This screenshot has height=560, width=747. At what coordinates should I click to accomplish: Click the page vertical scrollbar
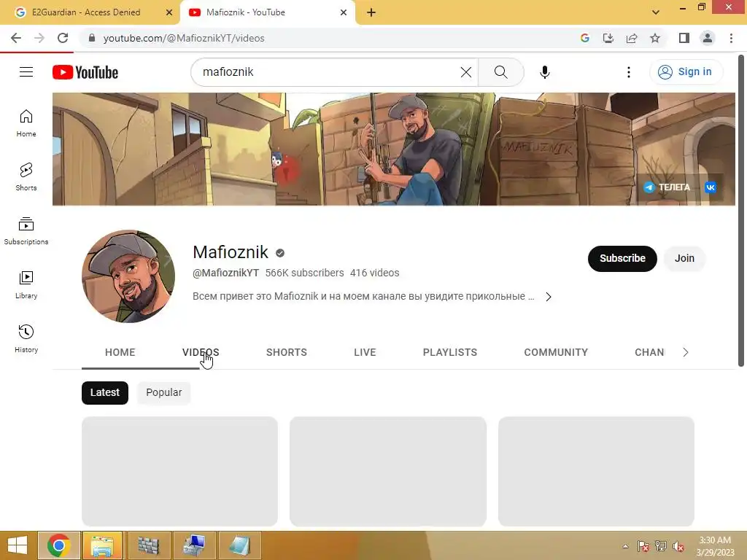tap(741, 211)
